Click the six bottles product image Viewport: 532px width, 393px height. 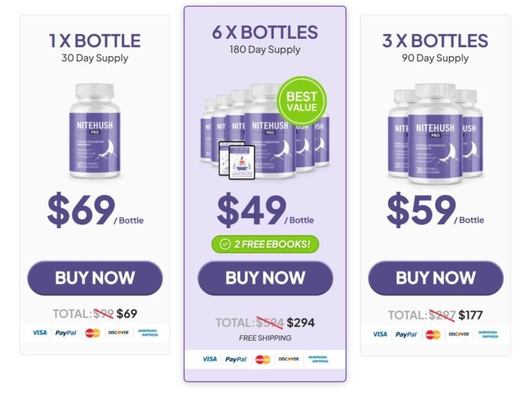(265, 132)
